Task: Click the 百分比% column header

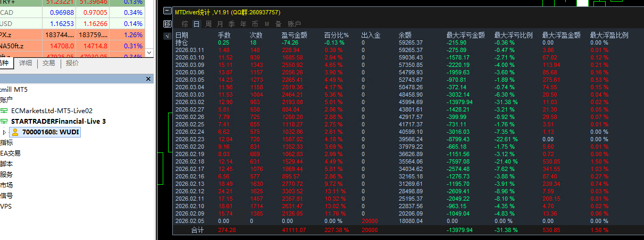Action: tap(336, 35)
